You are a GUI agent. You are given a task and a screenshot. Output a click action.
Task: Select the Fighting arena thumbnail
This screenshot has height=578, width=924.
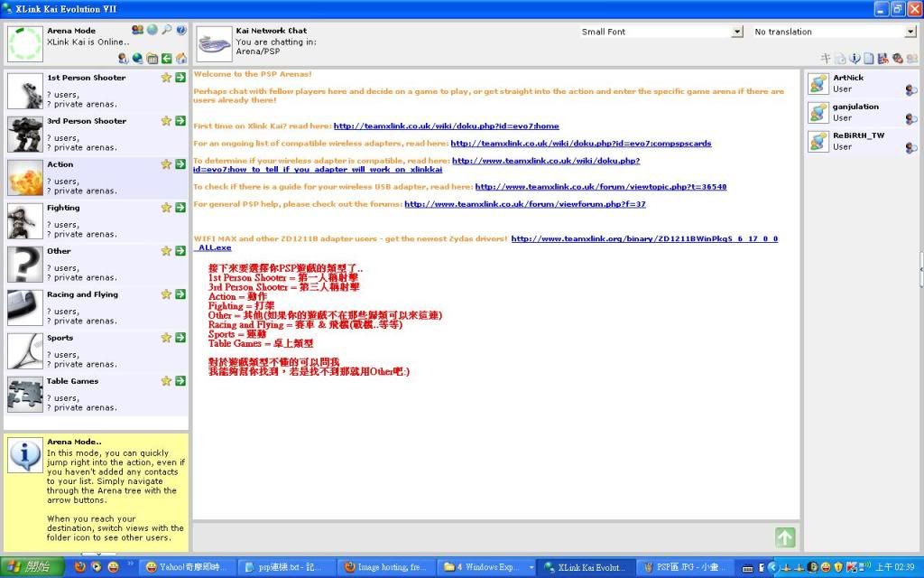pos(24,221)
